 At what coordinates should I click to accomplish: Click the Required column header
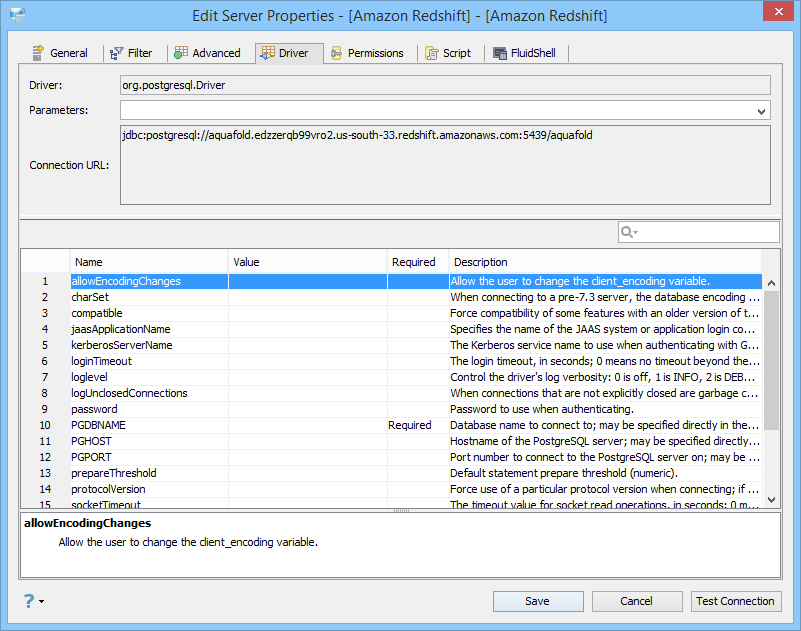417,262
